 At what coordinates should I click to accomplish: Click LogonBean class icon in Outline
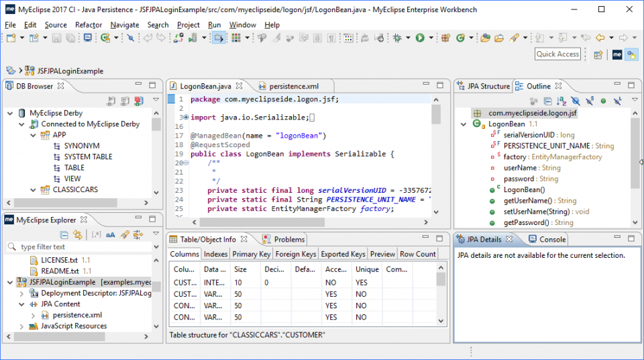(x=477, y=124)
